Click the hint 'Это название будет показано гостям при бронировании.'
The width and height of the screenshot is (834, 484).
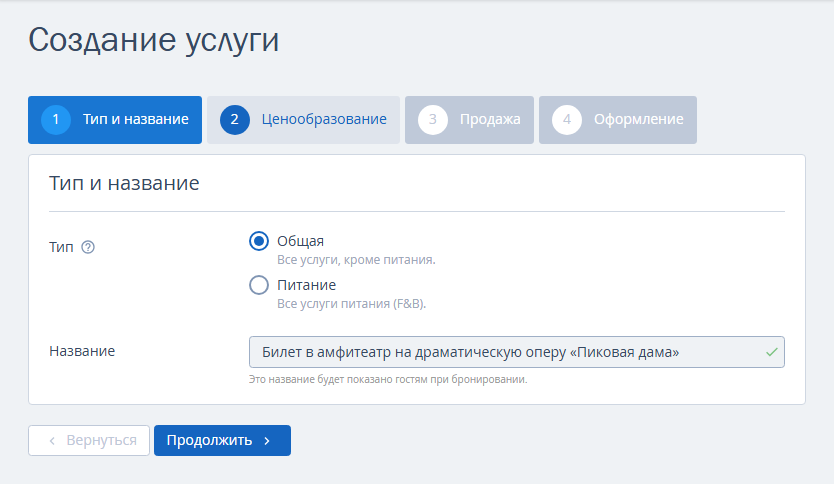pos(388,379)
